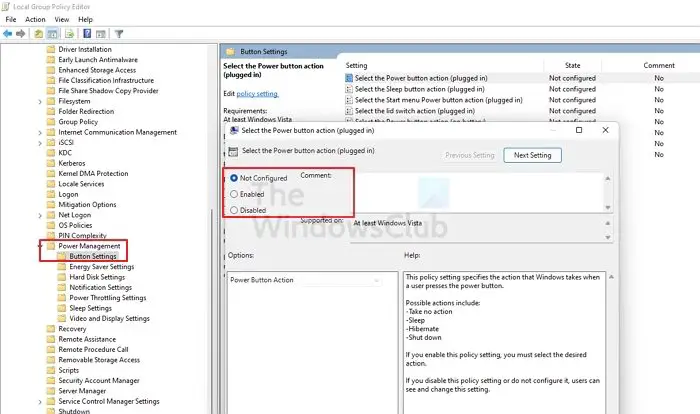Click the policy dialog title bar icon

pos(233,130)
